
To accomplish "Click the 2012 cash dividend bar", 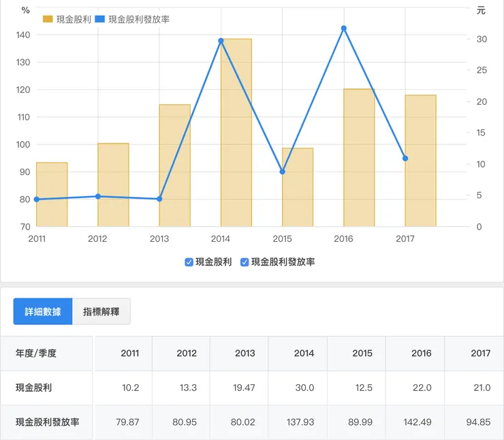I will coord(114,185).
